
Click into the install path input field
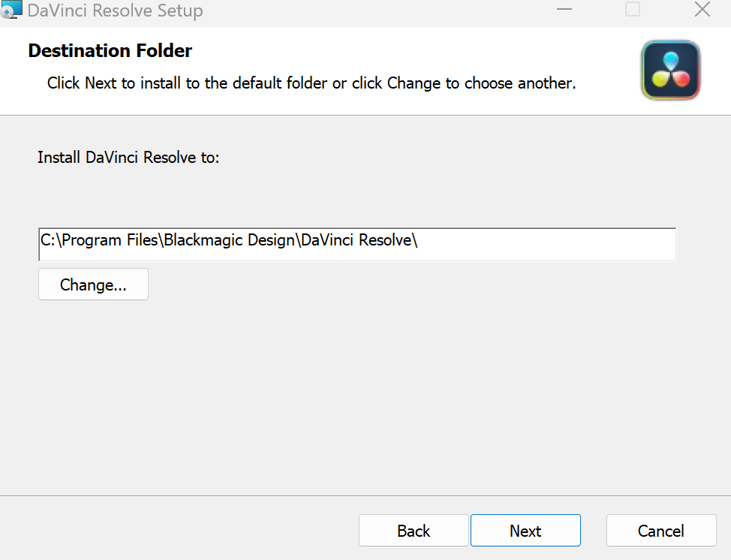point(357,244)
